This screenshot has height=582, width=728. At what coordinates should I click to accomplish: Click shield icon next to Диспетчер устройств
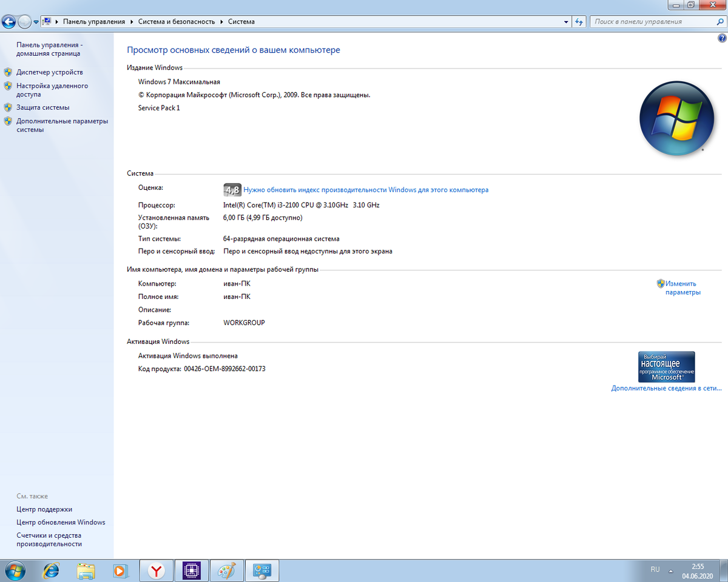tap(8, 72)
